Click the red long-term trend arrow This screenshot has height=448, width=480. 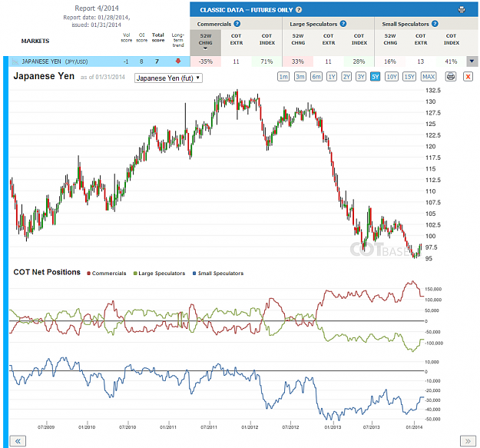[178, 61]
